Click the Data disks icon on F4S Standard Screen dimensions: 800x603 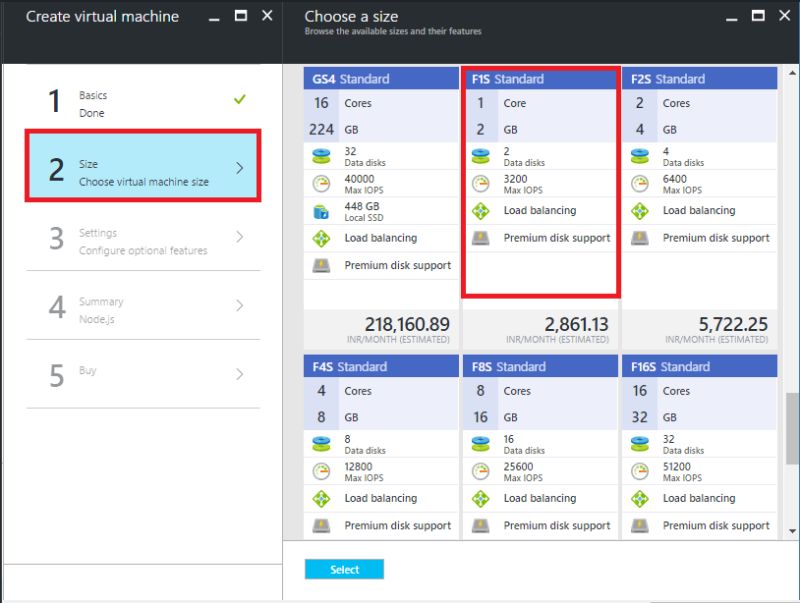click(x=322, y=444)
